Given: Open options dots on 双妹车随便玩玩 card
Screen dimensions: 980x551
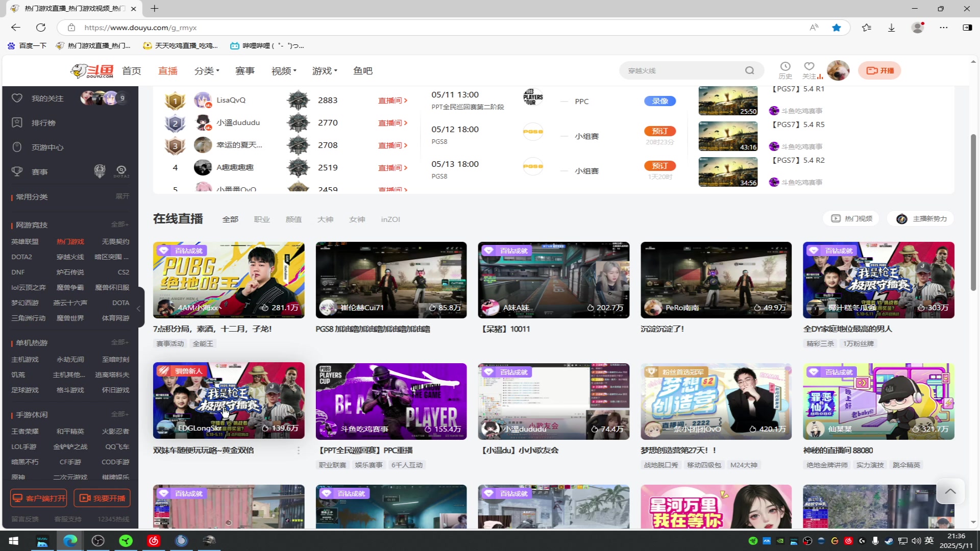Looking at the screenshot, I should (x=299, y=450).
